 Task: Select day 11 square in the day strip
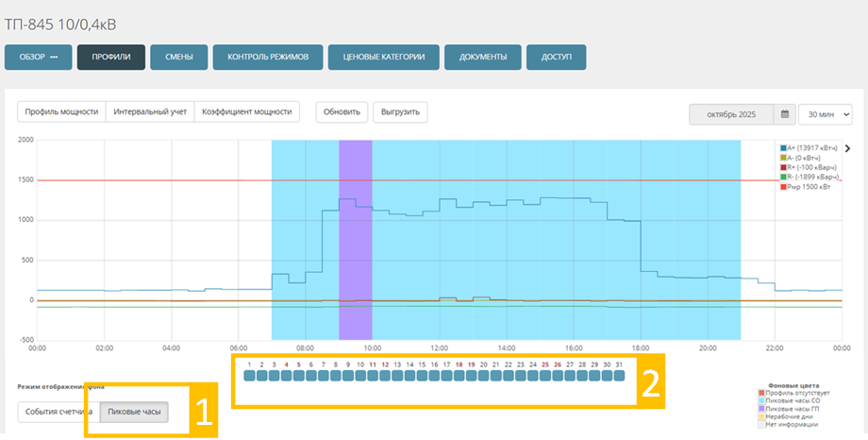pyautogui.click(x=373, y=376)
